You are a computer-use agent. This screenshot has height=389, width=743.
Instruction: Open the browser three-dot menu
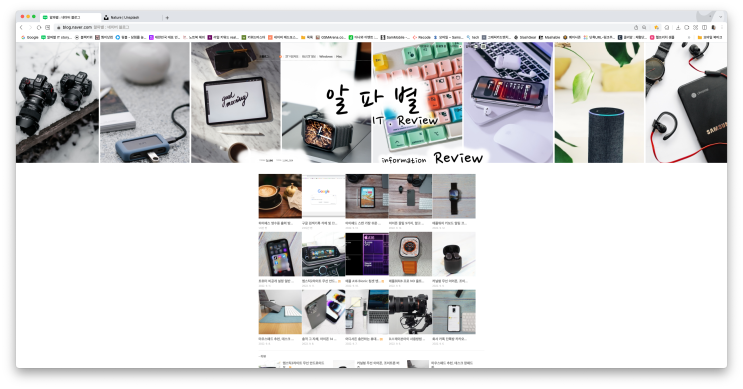coord(722,27)
